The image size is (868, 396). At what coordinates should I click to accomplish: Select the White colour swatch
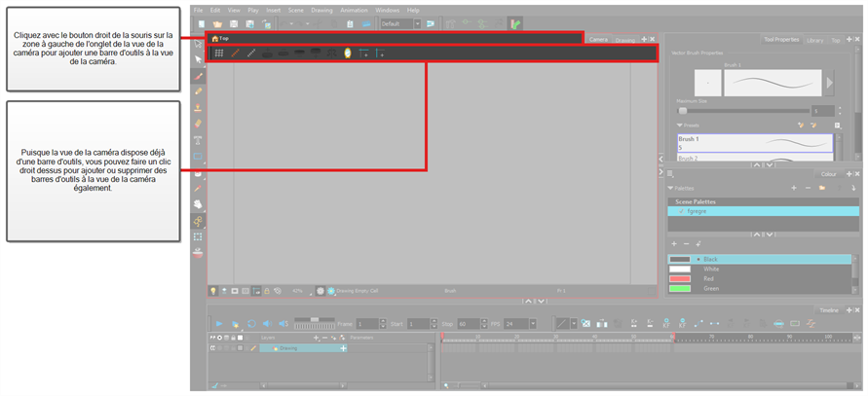click(680, 269)
